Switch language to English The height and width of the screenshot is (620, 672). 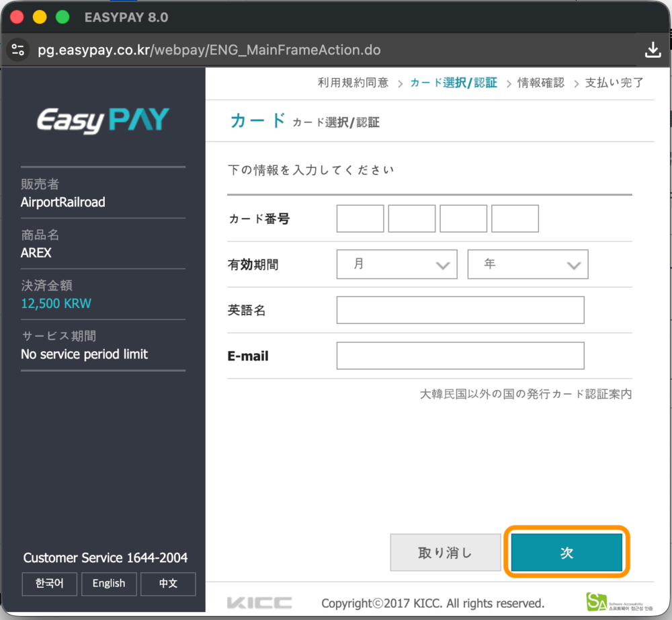tap(109, 584)
